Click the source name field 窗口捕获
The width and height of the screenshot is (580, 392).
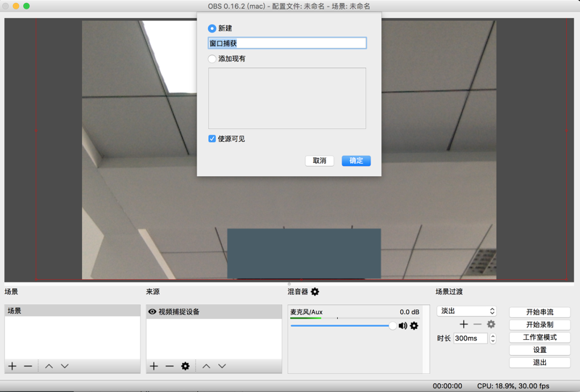287,43
